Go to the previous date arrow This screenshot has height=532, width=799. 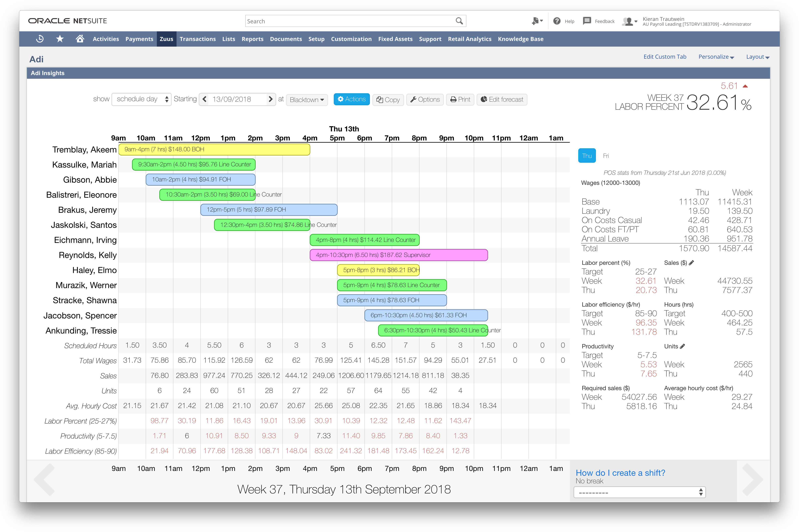tap(204, 99)
